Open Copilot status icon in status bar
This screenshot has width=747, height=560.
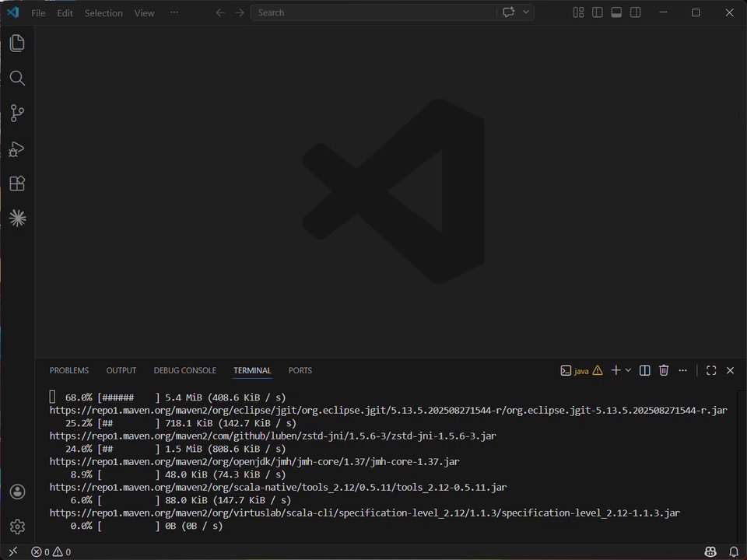pyautogui.click(x=710, y=551)
